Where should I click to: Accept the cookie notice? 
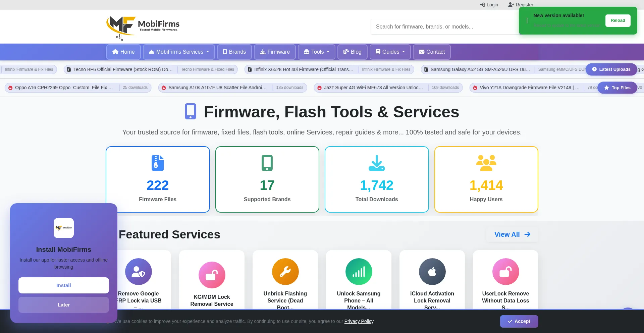[519, 321]
